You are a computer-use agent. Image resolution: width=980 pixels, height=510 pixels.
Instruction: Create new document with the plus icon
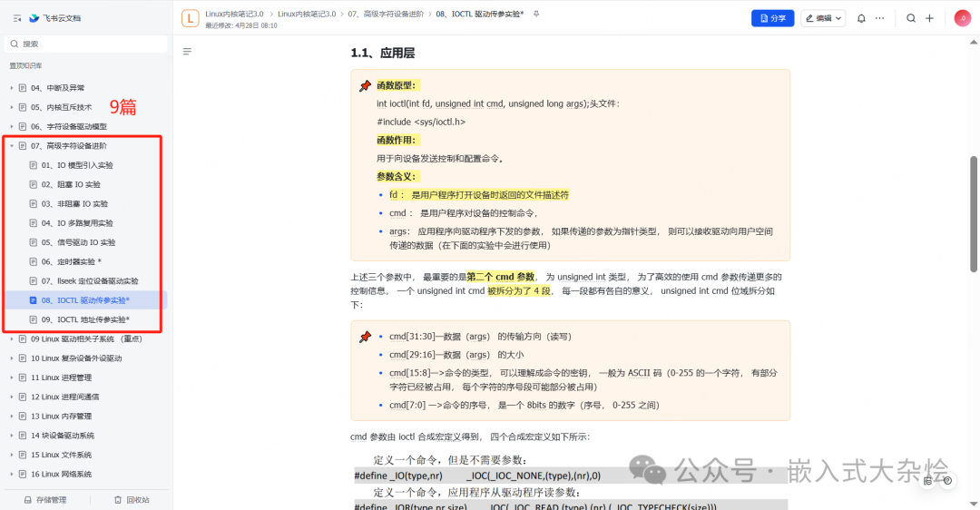coord(929,18)
